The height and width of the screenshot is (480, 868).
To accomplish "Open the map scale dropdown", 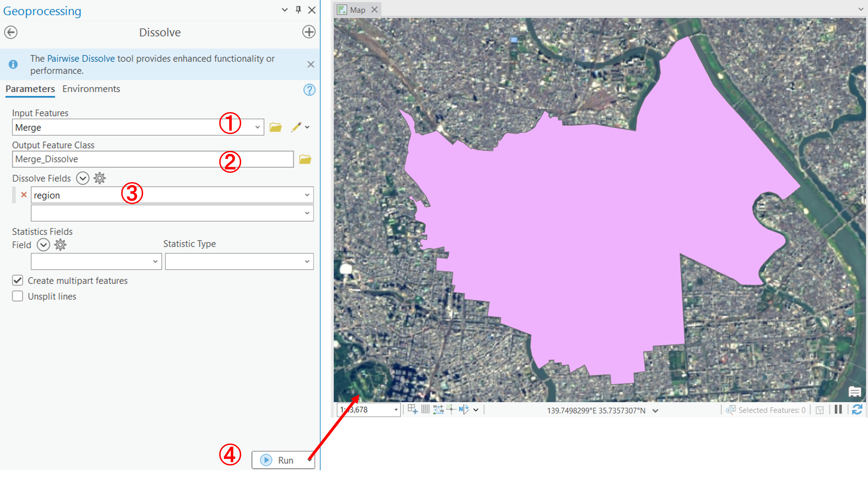I will [x=396, y=410].
